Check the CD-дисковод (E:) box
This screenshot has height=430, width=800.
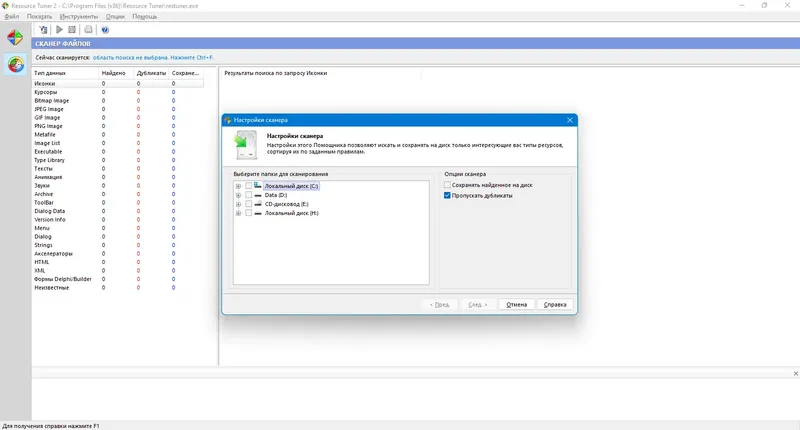(x=248, y=204)
